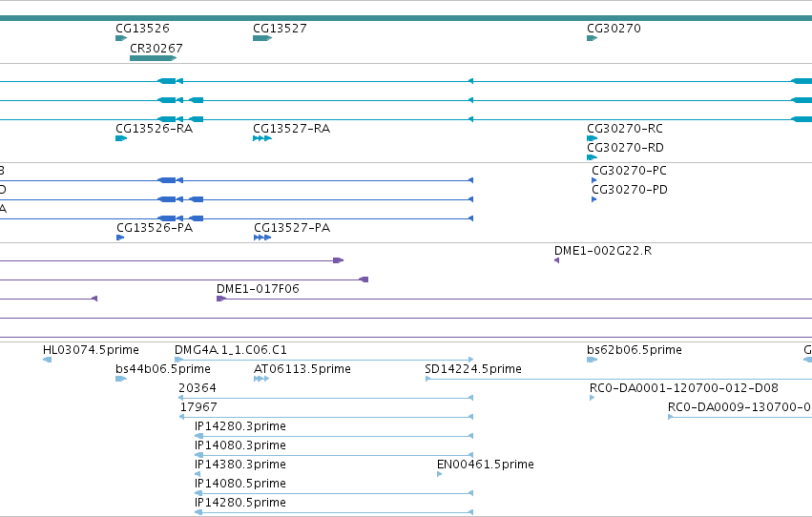Click the teal chromosome band at top
This screenshot has width=812, height=517.
406,19
